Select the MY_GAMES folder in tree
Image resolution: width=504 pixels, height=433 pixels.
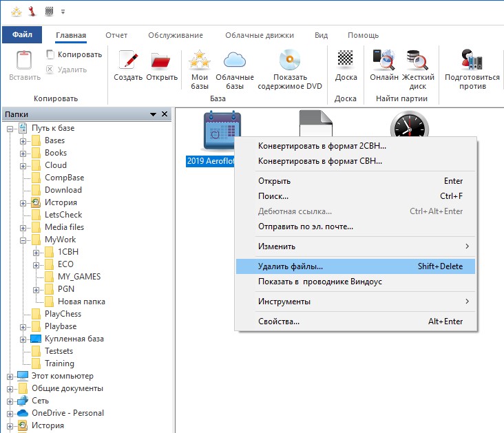(79, 277)
